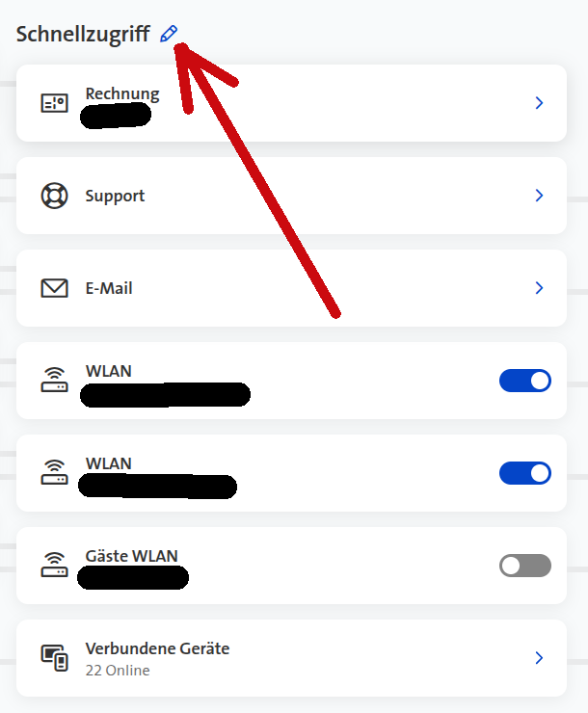Click the pencil edit icon beside Schnellzugriff
The image size is (588, 713).
169,34
